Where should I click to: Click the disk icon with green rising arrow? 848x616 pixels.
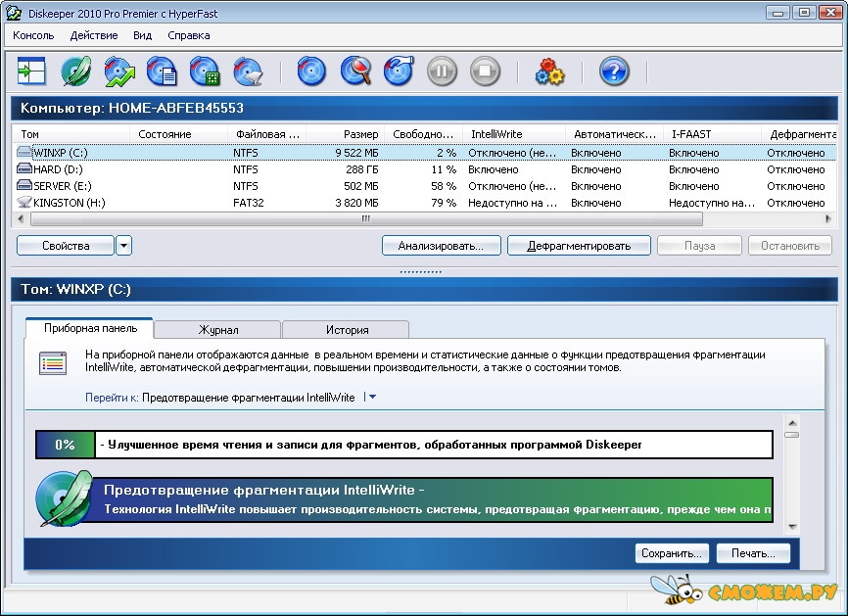click(x=119, y=71)
